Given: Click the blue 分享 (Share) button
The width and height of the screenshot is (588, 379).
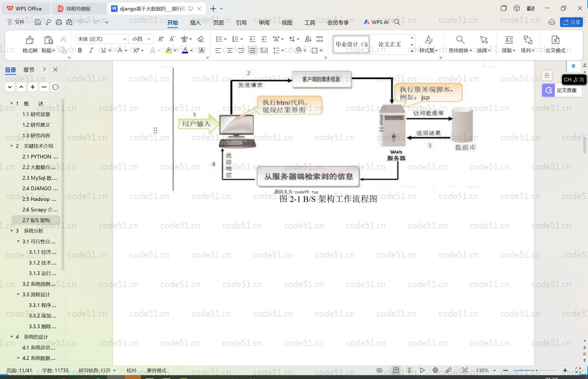Looking at the screenshot, I should (571, 22).
